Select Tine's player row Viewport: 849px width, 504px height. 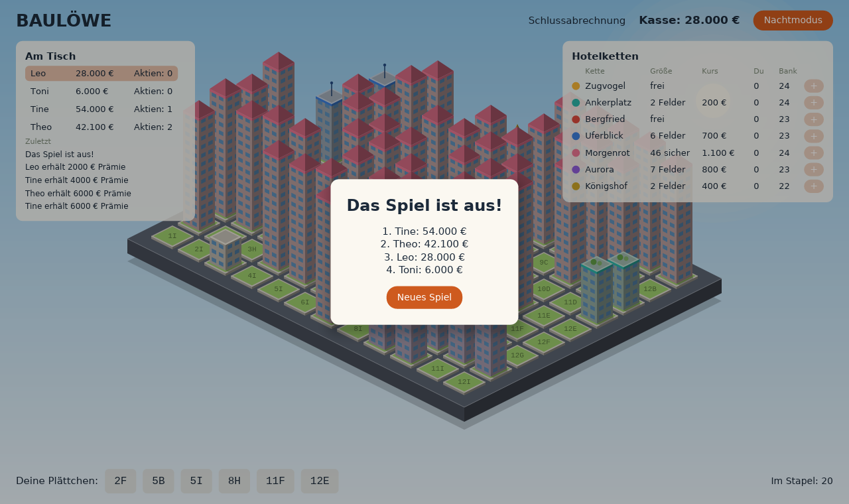tap(101, 109)
